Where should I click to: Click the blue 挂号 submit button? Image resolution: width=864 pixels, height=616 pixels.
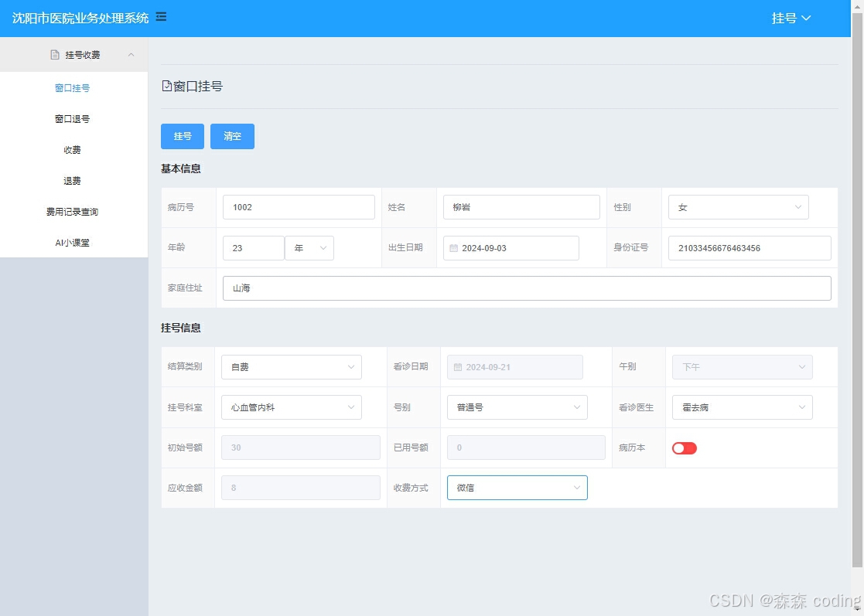pos(183,136)
